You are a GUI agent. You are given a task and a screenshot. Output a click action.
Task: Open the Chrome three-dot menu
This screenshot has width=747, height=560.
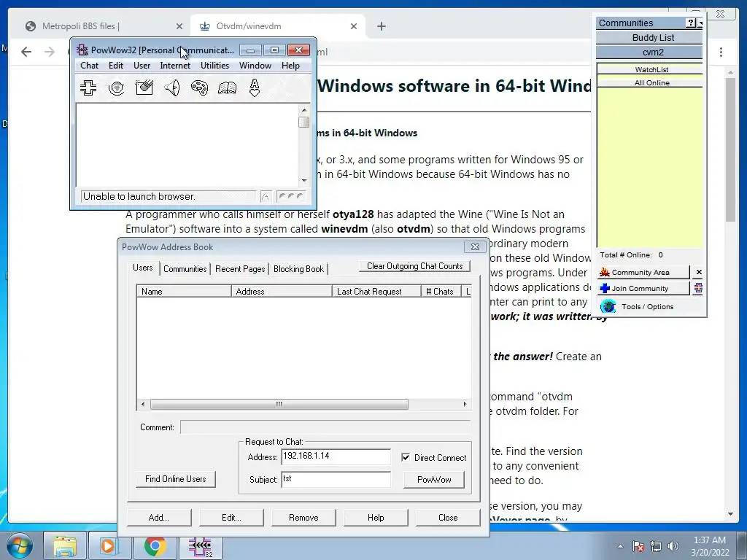pyautogui.click(x=721, y=52)
